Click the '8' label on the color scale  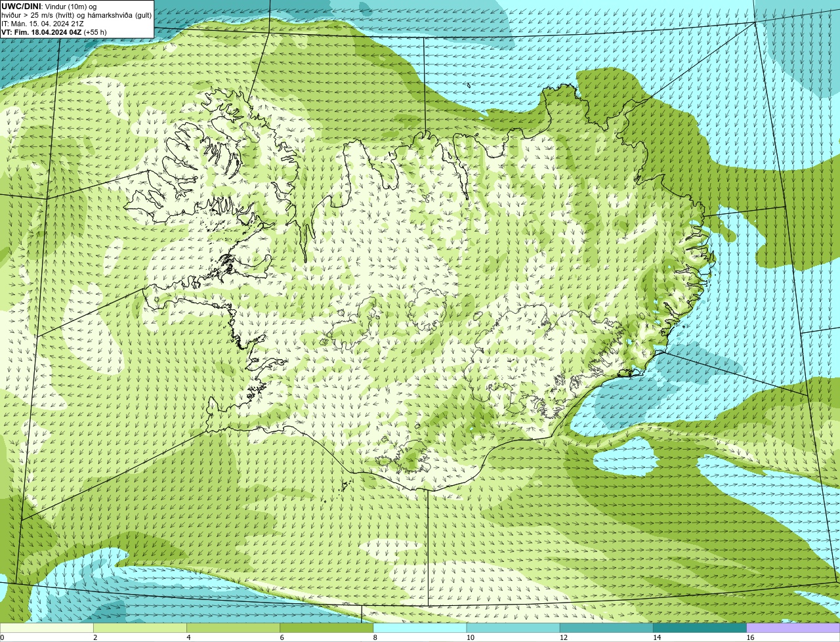tap(375, 637)
